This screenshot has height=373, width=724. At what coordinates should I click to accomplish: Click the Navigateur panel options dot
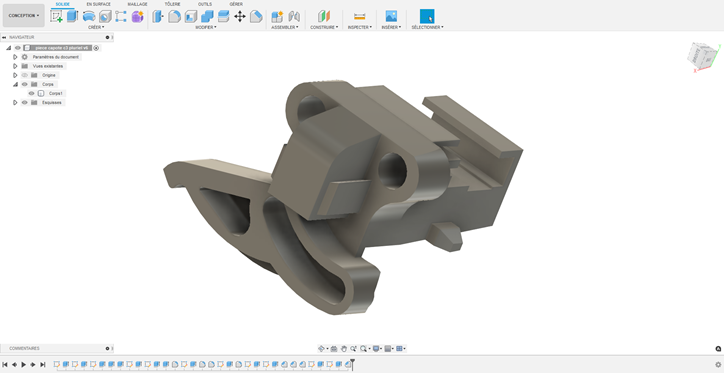[107, 37]
